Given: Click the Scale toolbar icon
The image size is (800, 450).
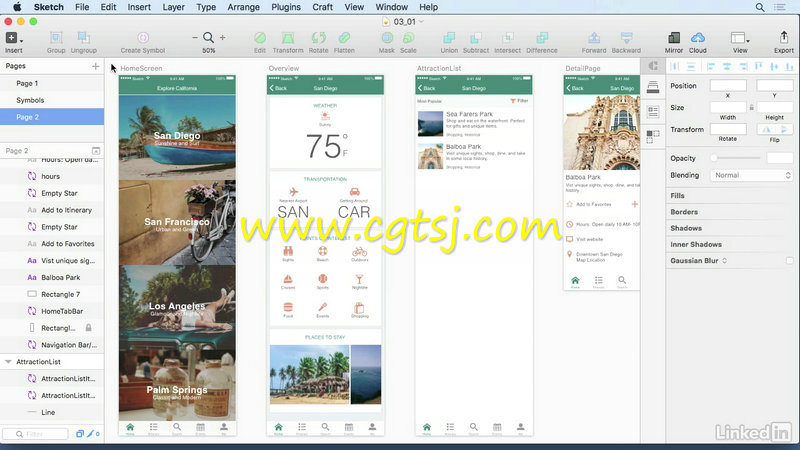Looking at the screenshot, I should coord(408,38).
